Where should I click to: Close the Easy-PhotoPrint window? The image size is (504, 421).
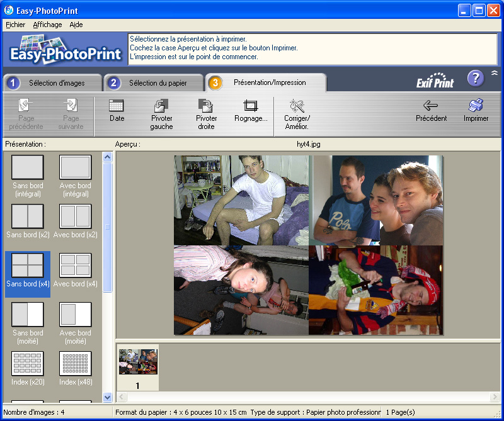click(x=493, y=11)
